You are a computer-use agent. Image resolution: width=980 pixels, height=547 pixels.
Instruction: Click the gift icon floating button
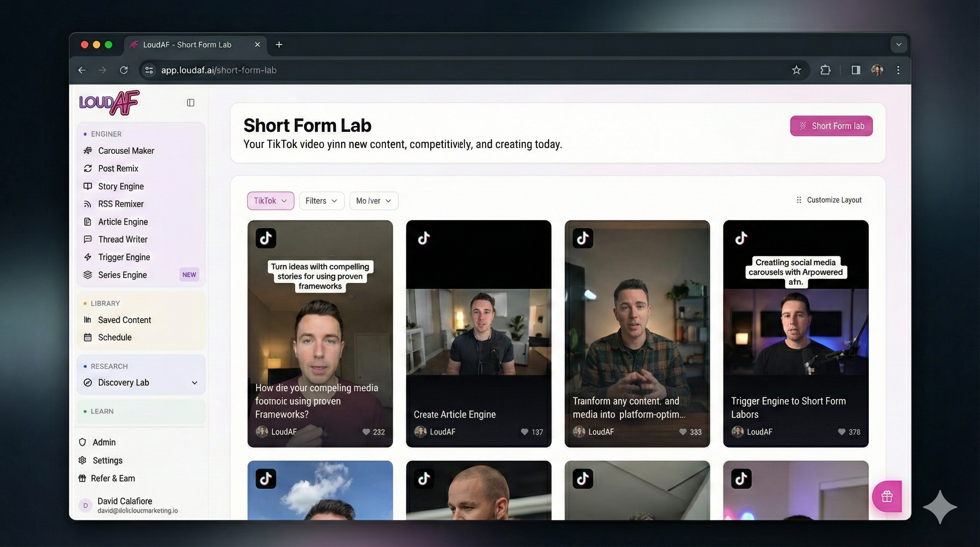(887, 496)
